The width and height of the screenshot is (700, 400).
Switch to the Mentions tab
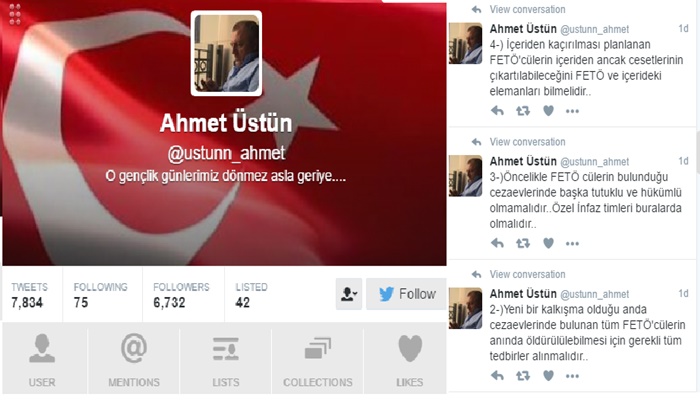[x=134, y=360]
